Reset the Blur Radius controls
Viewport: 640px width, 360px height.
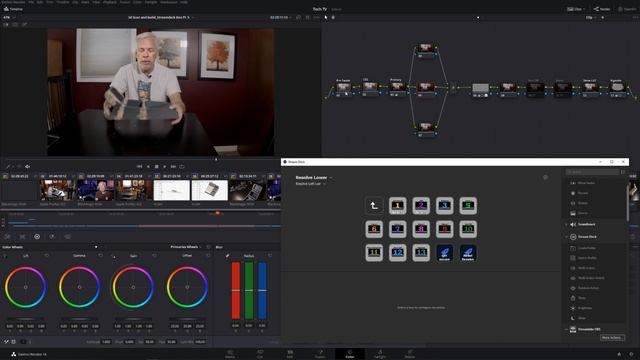click(x=270, y=256)
